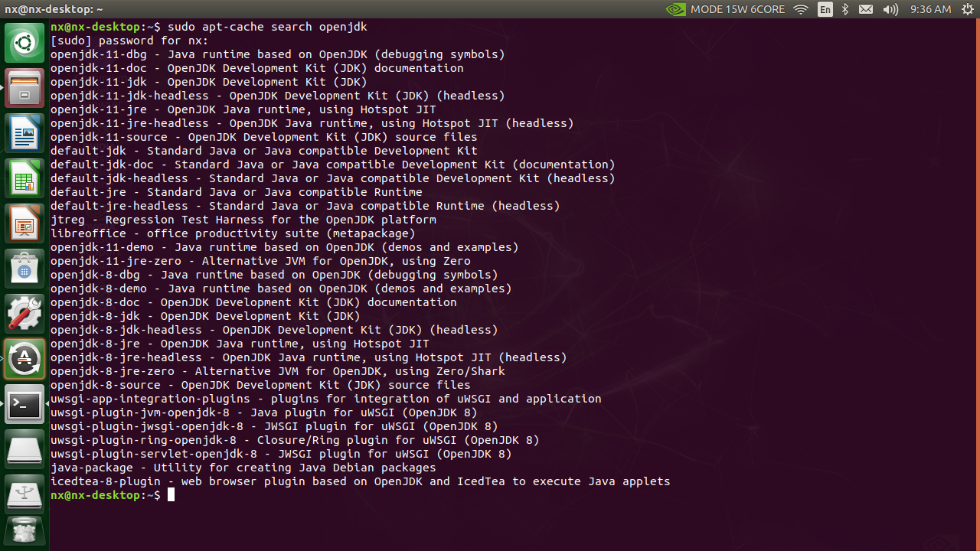Open the gray removable drive launcher icon
980x551 pixels.
pos(24,449)
